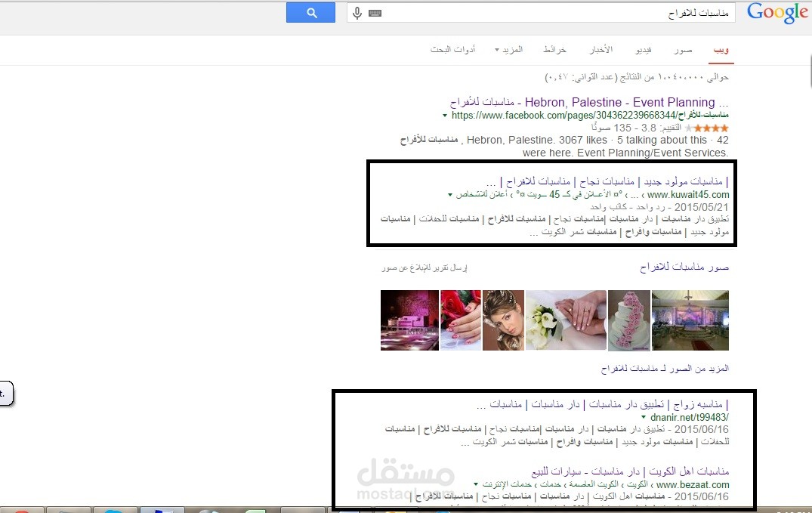Viewport: 812px width, 513px height.
Task: Click the results count statistics line
Action: pos(637,77)
